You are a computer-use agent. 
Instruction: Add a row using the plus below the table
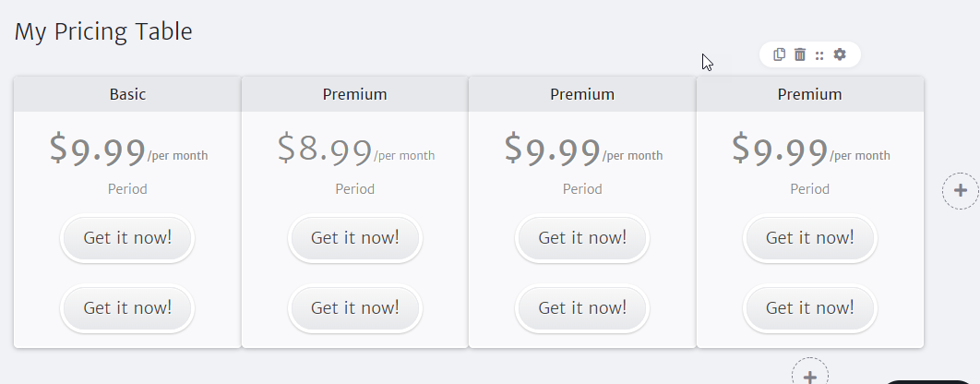(x=810, y=376)
